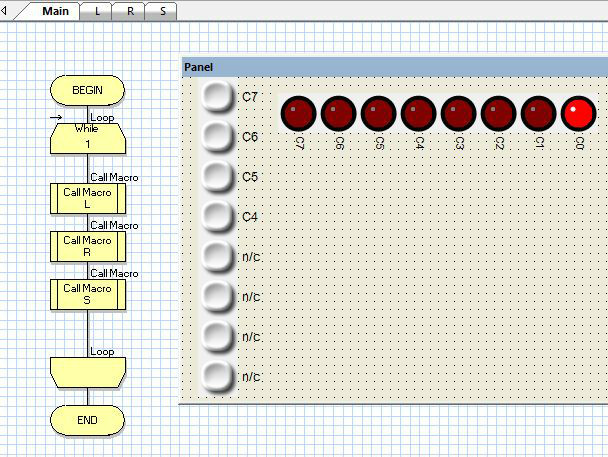Click the C4 LED indicator

(419, 114)
